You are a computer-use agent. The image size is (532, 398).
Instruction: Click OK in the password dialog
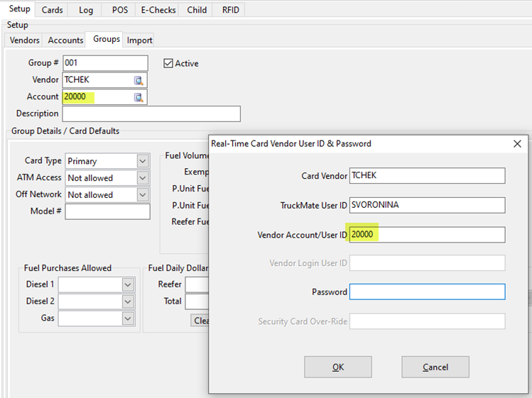point(337,367)
